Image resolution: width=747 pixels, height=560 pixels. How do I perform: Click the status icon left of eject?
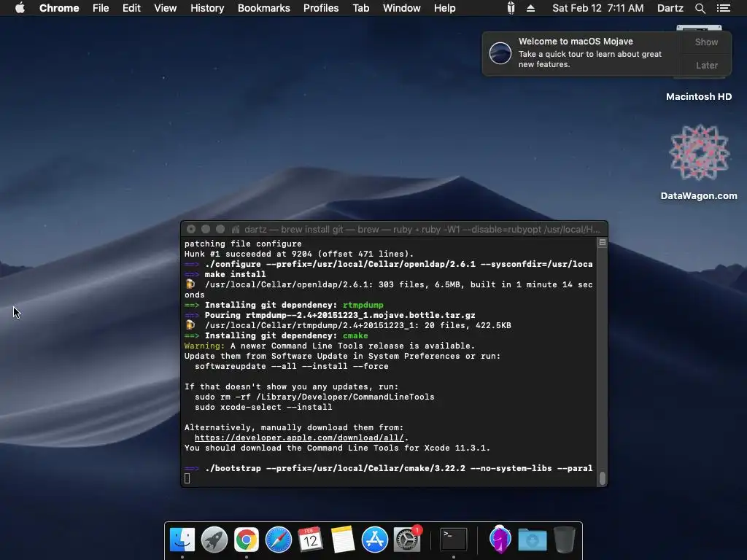point(511,8)
